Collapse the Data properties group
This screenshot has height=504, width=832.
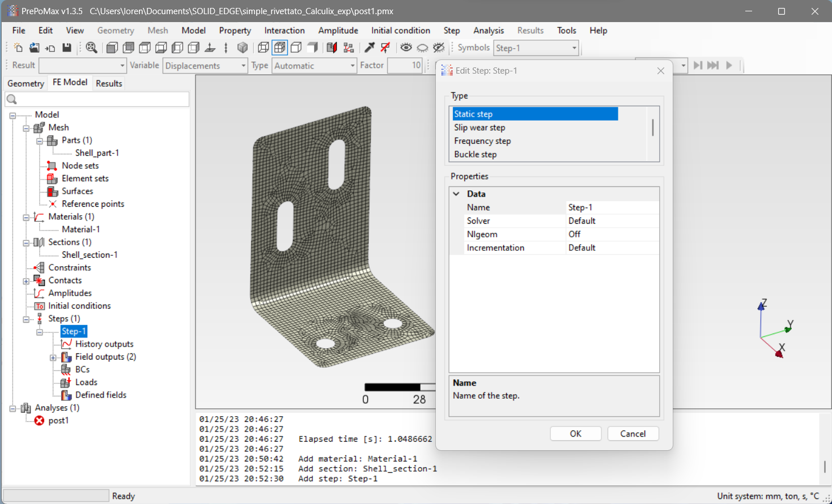click(456, 194)
